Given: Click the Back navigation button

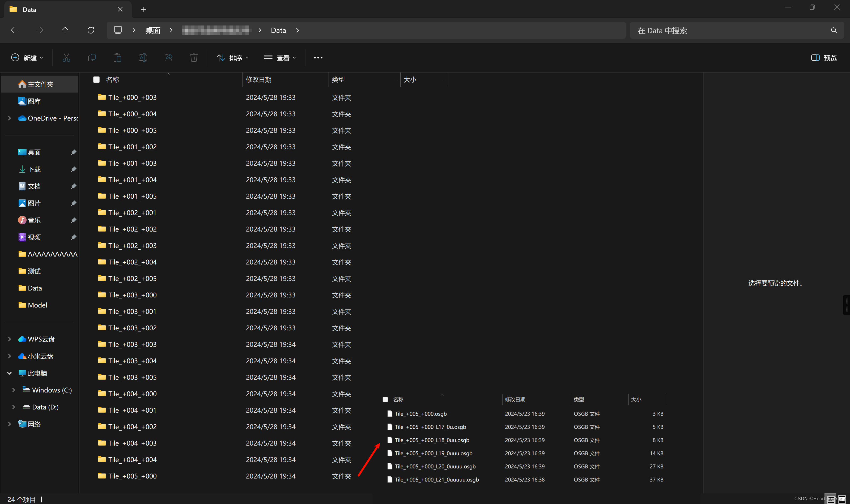Looking at the screenshot, I should click(14, 30).
